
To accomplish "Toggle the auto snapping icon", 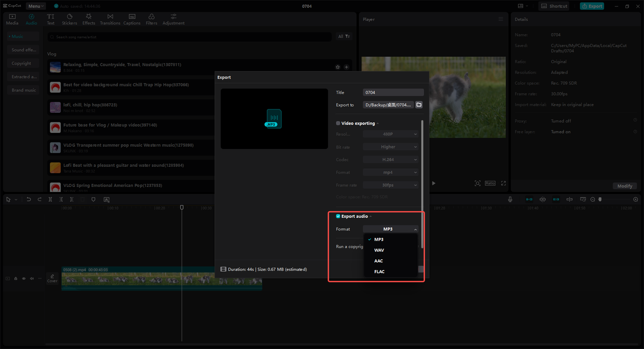I will pos(542,199).
